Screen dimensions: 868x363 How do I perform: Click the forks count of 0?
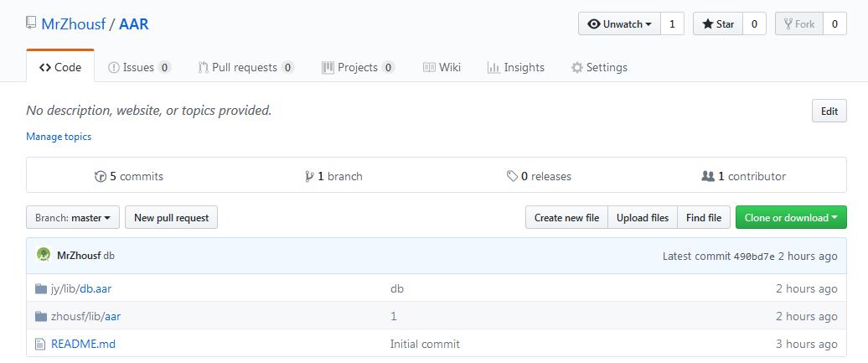tap(834, 23)
